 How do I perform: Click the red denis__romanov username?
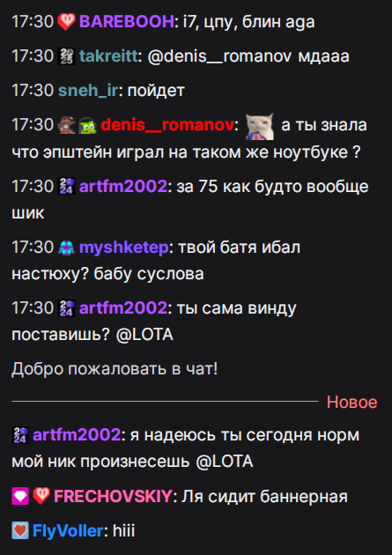(167, 125)
